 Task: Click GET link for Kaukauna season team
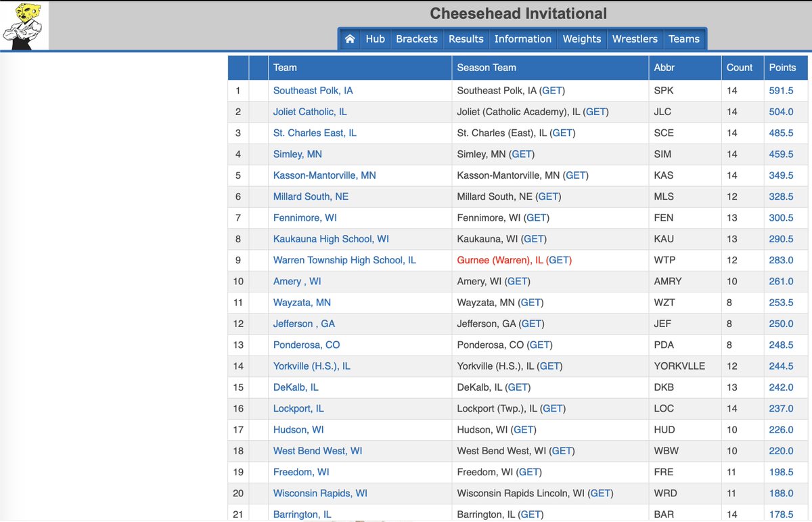click(534, 239)
